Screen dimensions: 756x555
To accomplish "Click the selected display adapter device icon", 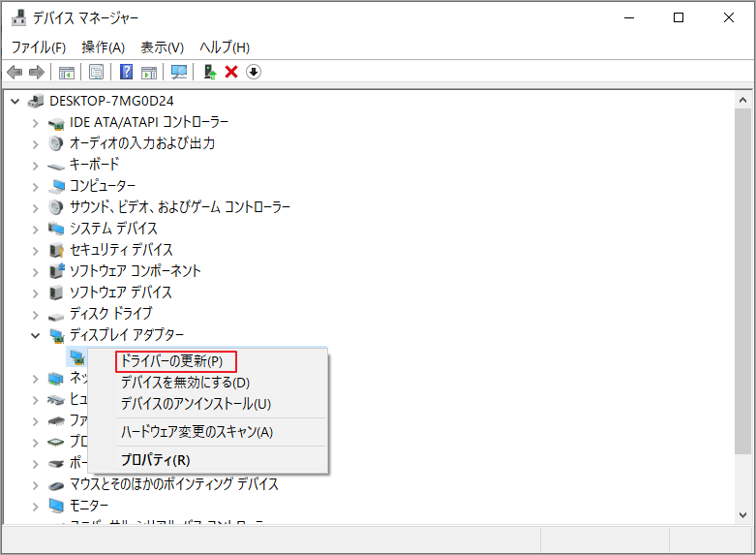I will point(76,357).
